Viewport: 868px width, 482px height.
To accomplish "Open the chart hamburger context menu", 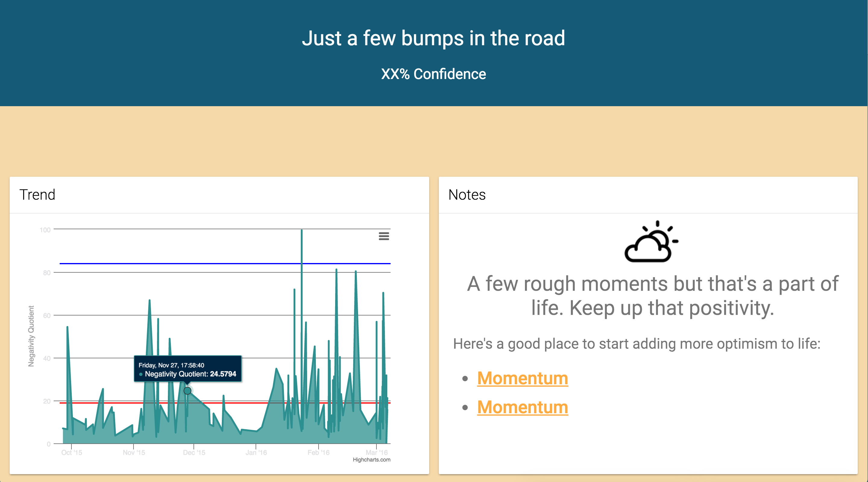I will (384, 236).
